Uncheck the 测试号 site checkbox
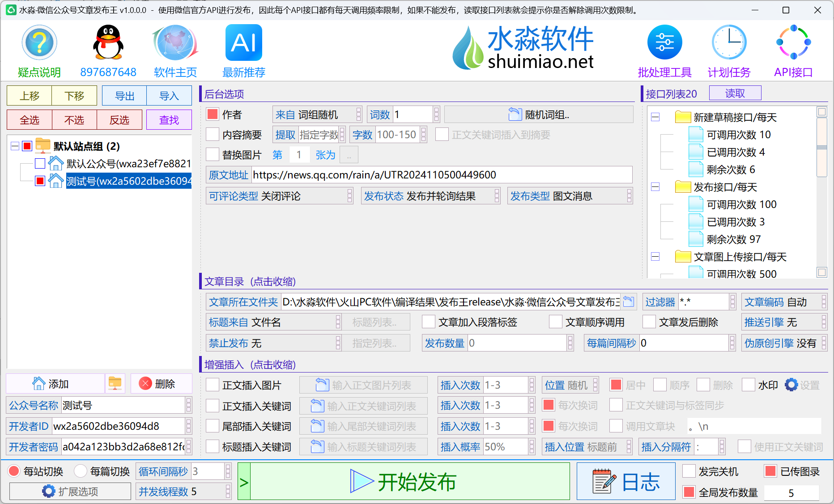Viewport: 834px width, 504px height. [x=40, y=181]
